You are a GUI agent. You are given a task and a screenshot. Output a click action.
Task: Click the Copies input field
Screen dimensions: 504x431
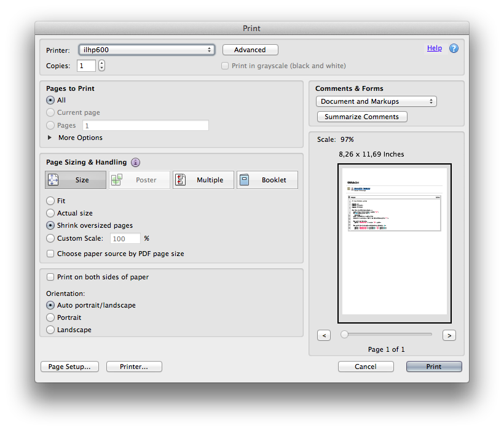tap(85, 66)
